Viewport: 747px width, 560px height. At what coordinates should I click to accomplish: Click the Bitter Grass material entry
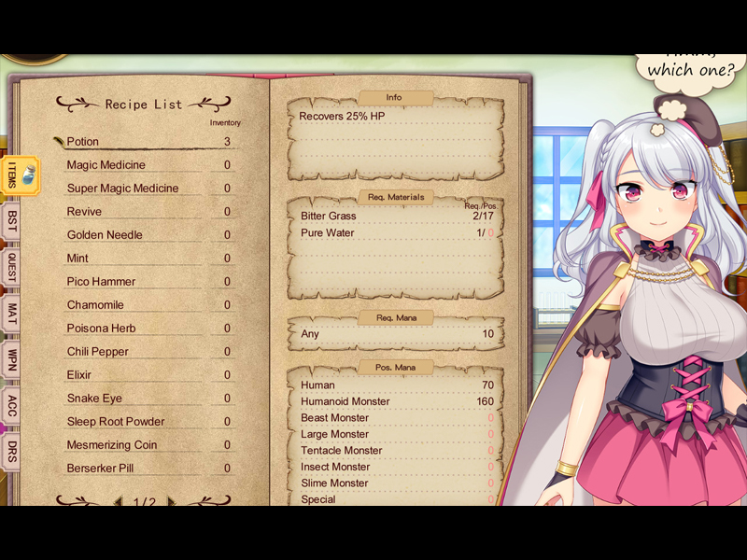click(326, 216)
